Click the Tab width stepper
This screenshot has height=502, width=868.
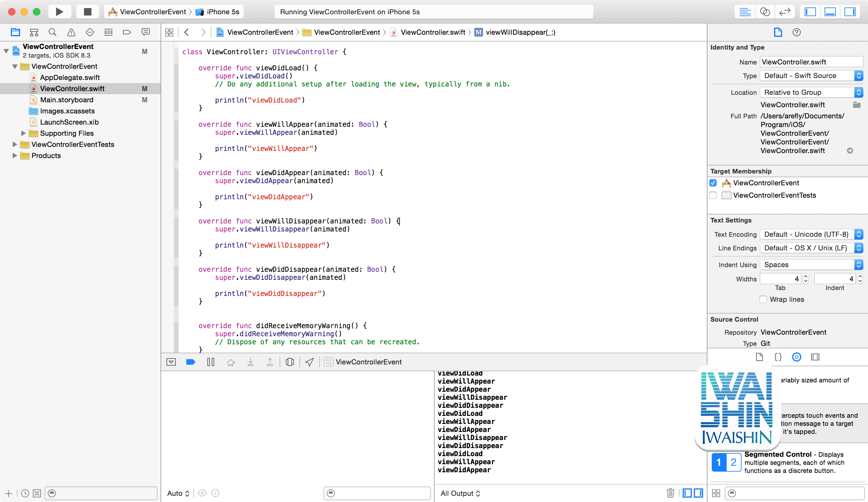coord(806,279)
